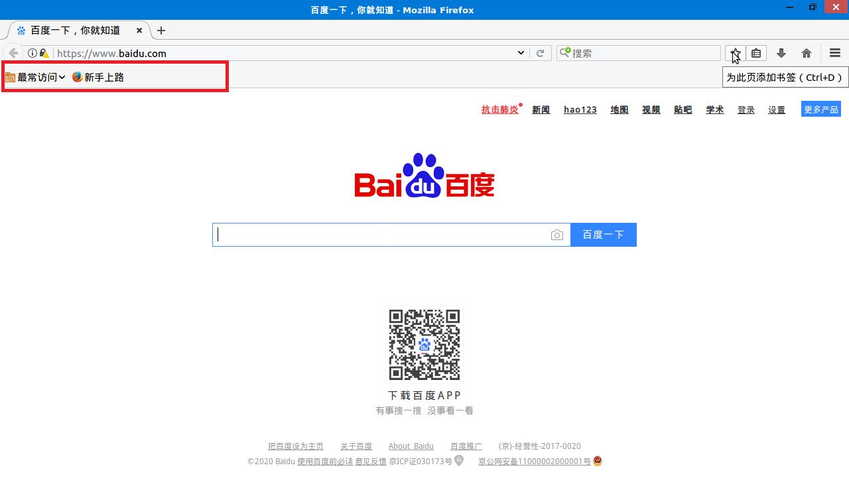Expand the URL history dropdown arrow
This screenshot has height=504, width=849.
coord(521,53)
